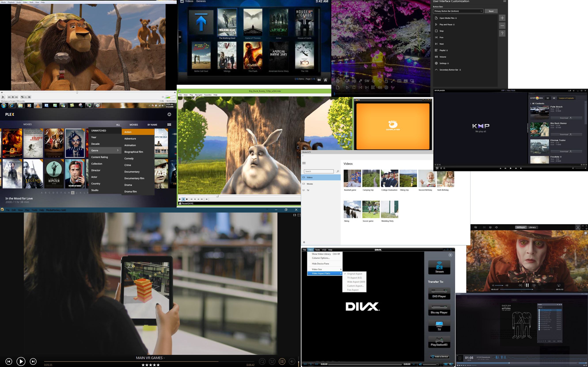Toggle VLC fullscreen video icon
This screenshot has height=367, width=588.
[x=22, y=97]
